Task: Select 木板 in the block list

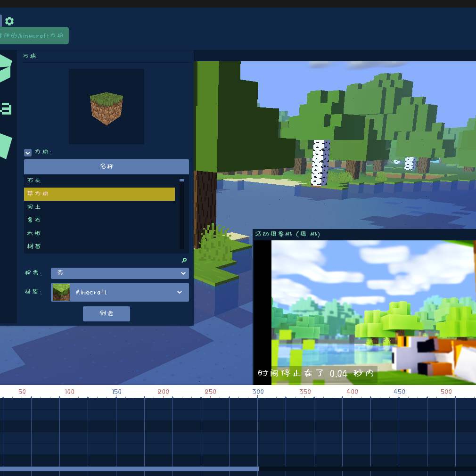Action: 99,233
